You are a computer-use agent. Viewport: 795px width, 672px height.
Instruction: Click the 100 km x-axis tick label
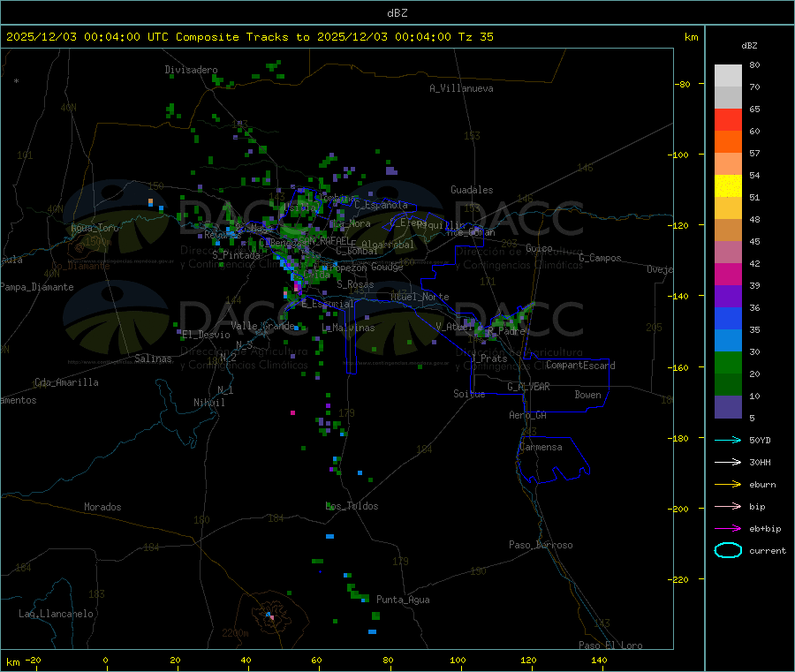[x=458, y=660]
